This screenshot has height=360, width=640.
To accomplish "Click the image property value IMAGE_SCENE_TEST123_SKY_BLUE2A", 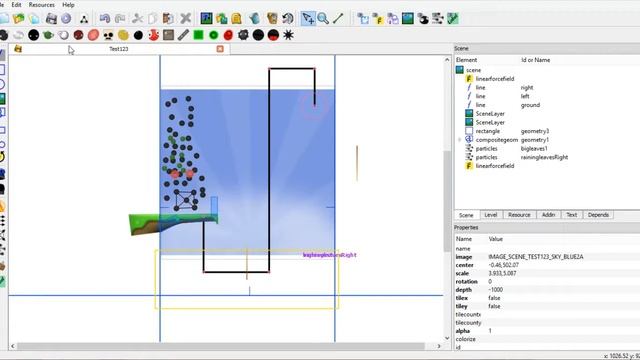I will (536, 257).
